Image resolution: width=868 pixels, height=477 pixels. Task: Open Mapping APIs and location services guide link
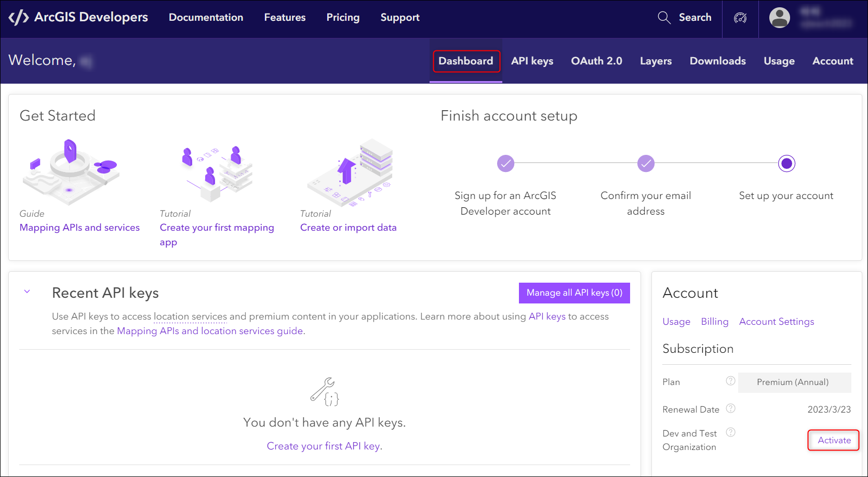[210, 331]
